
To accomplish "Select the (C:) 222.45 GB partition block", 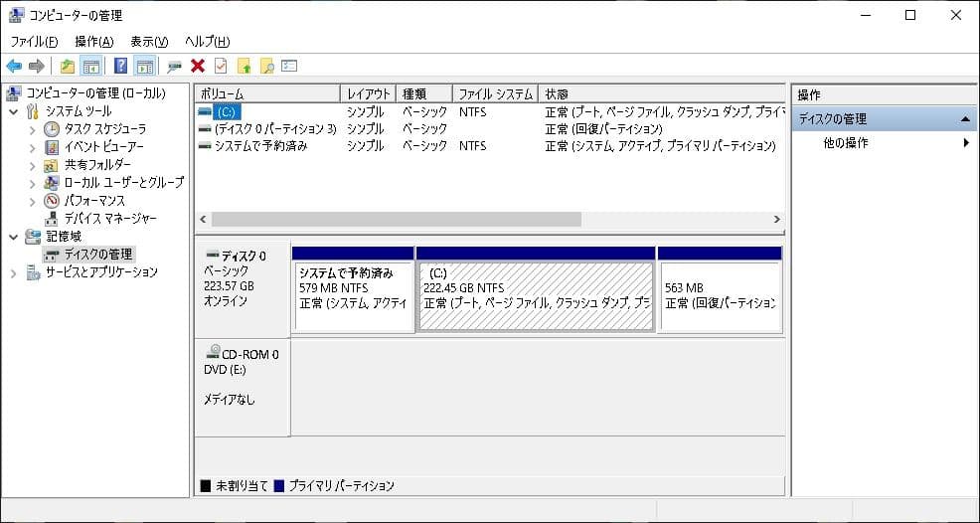I will [x=537, y=289].
